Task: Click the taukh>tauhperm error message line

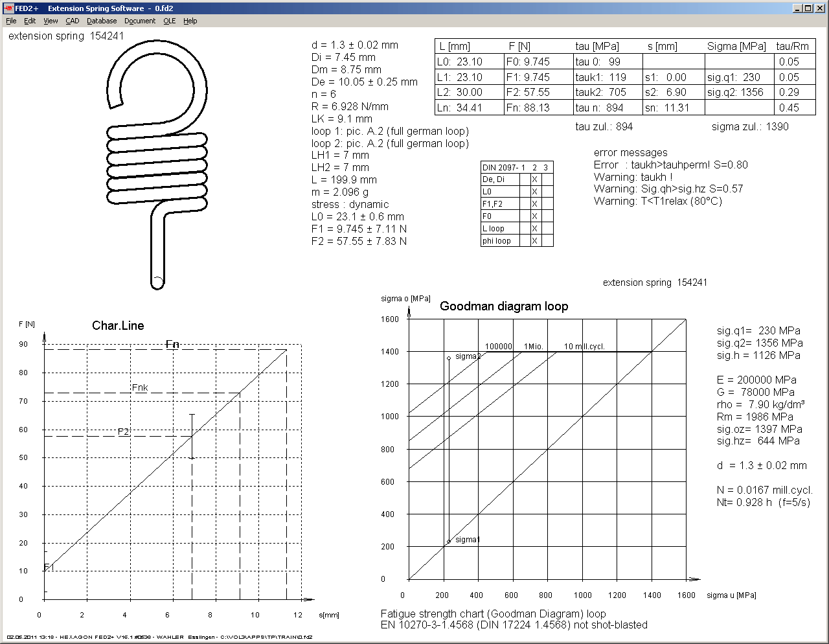Action: [670, 165]
